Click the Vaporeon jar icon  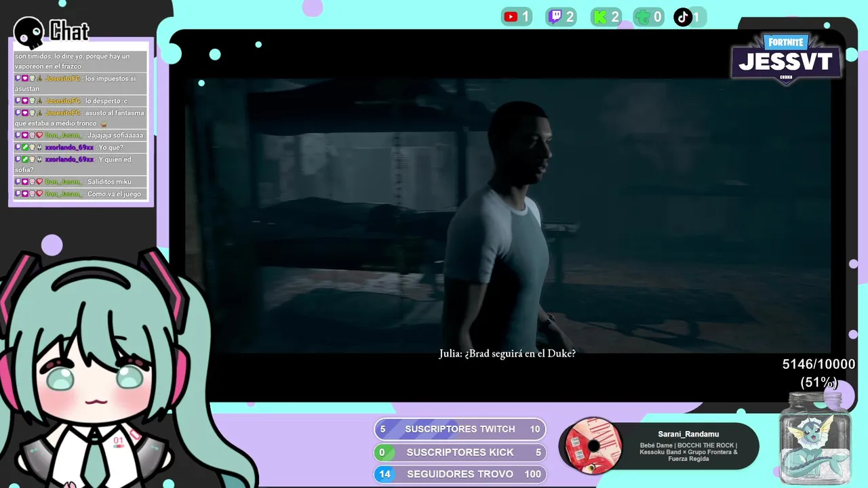(x=815, y=439)
